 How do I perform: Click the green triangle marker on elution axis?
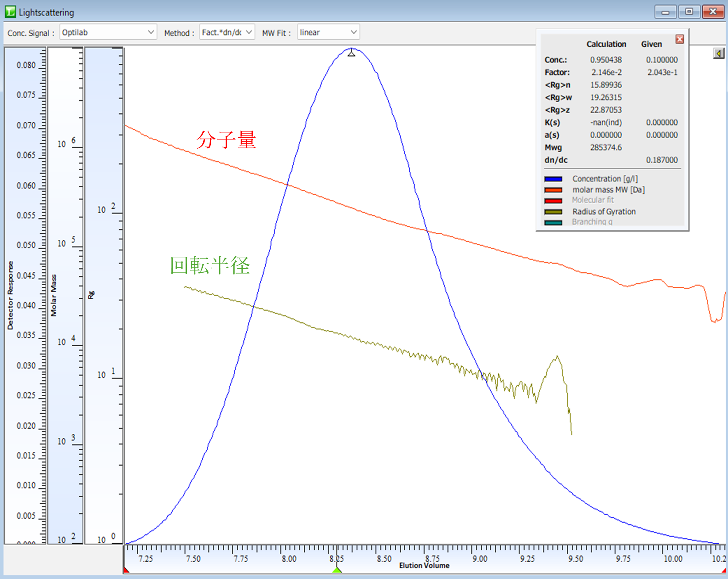pyautogui.click(x=337, y=570)
